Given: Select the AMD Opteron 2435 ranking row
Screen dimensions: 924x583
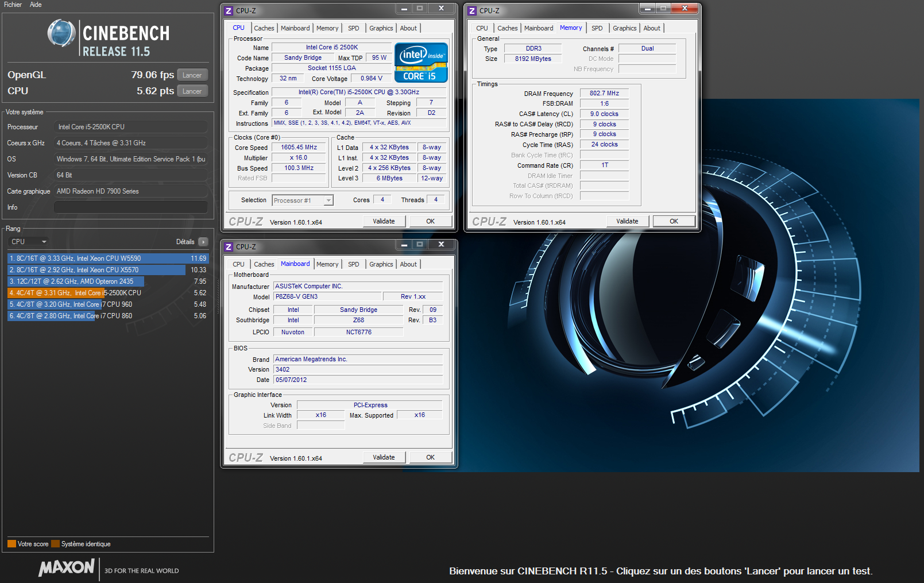Looking at the screenshot, I should click(108, 281).
